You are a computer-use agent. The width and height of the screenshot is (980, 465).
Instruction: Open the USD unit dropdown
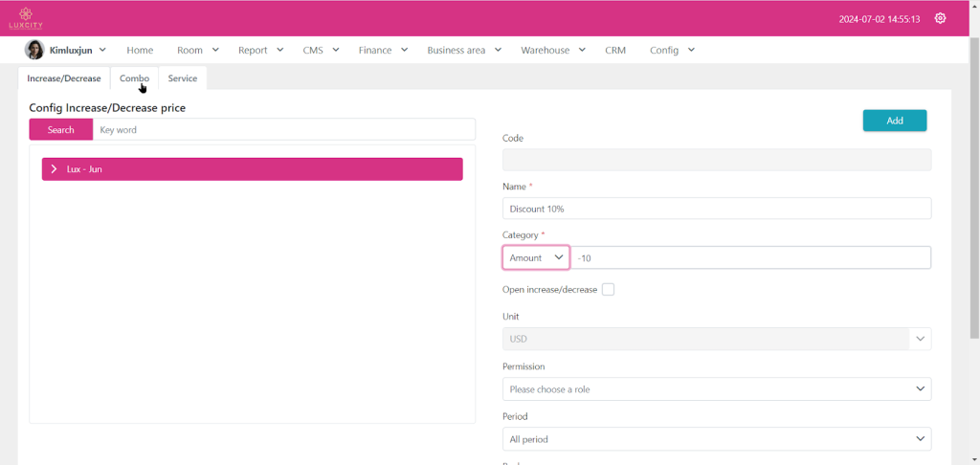(x=716, y=339)
